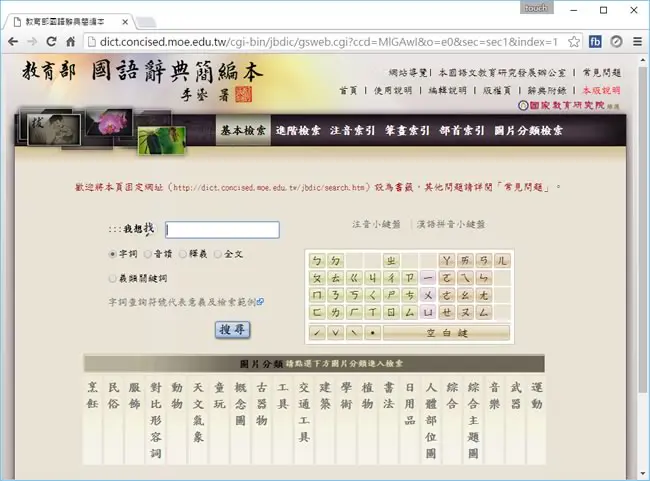Image resolution: width=650 pixels, height=481 pixels.
Task: Tap the ㄇ key
Action: point(317,295)
